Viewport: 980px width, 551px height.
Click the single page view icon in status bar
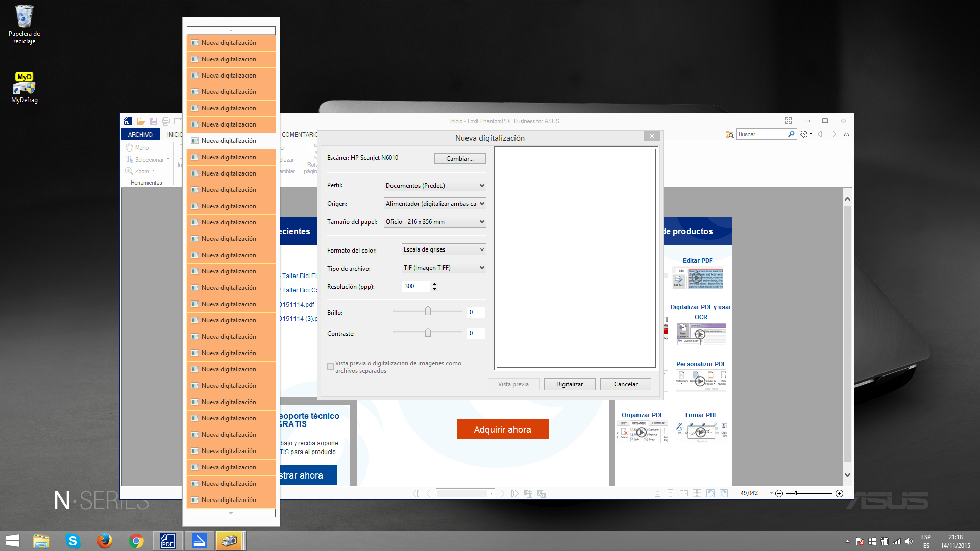click(x=657, y=493)
